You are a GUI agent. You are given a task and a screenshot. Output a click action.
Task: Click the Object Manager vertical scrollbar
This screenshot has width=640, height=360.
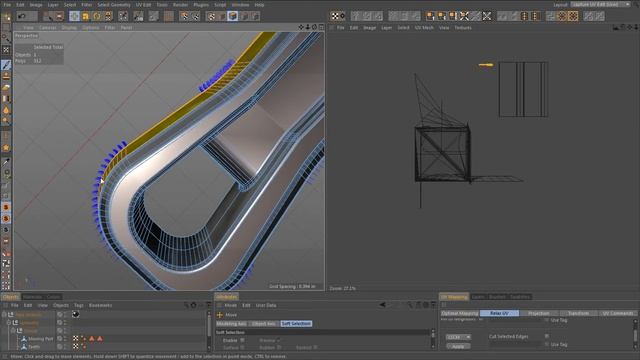(x=209, y=331)
